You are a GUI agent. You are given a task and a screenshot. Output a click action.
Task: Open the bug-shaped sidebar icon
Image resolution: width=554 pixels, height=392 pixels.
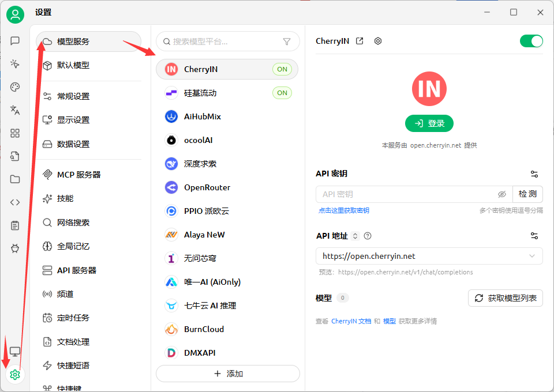point(15,248)
